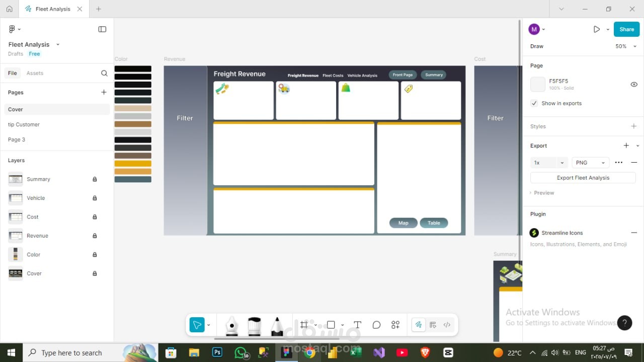This screenshot has height=362, width=644.
Task: Unlock the Cover layer
Action: coord(95,273)
